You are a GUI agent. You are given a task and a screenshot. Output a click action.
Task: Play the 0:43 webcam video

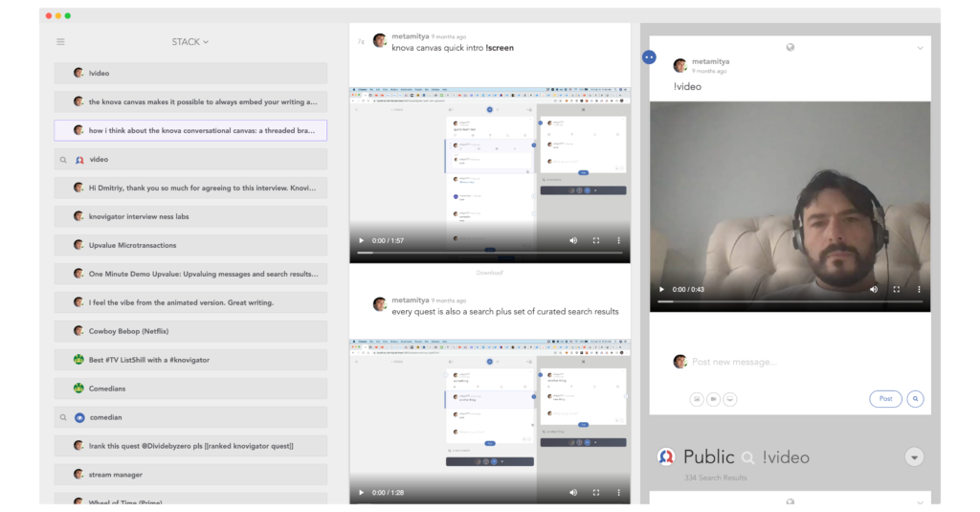coord(661,289)
